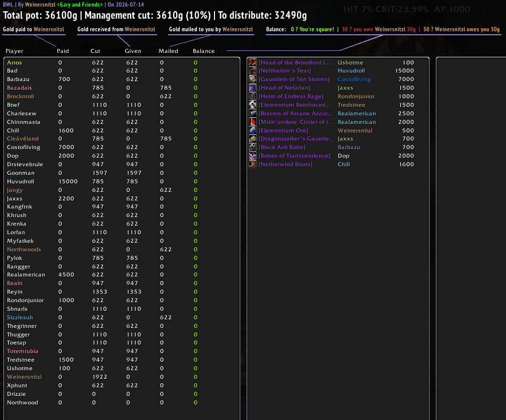This screenshot has height=420, width=506.
Task: Click price 2500 for Bracers of Arcane Accuracy
Action: (406, 113)
